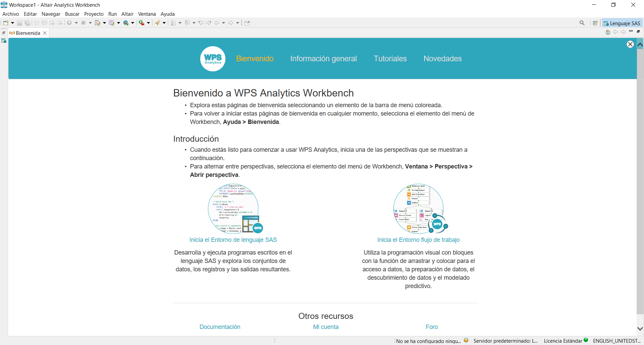Expand the toolbar Forward history dropdown

point(237,23)
